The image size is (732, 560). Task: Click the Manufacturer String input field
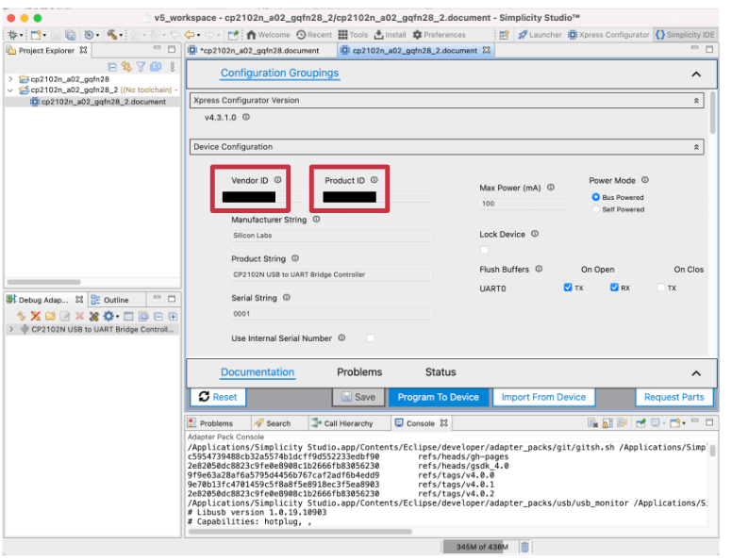[331, 236]
